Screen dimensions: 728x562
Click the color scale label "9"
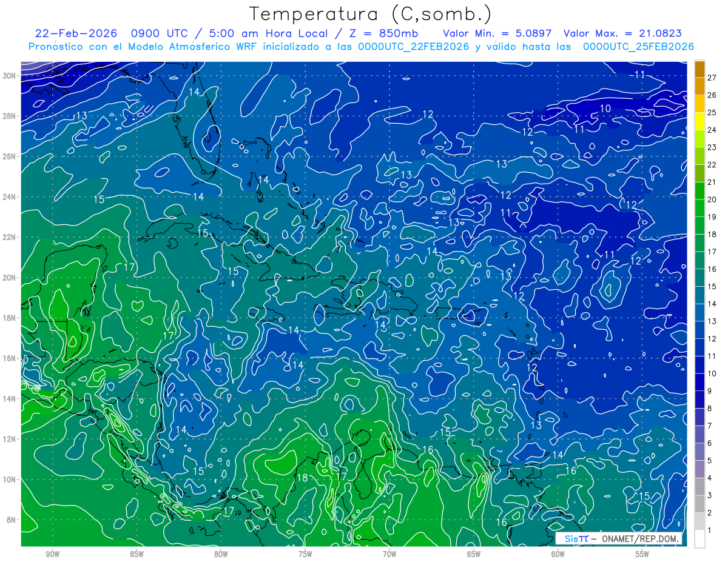[x=710, y=391]
